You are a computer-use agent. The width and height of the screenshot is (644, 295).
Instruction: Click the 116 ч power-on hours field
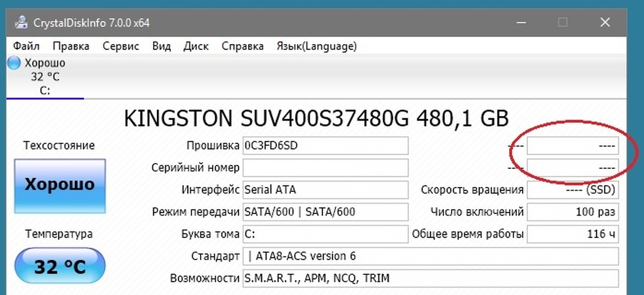573,234
